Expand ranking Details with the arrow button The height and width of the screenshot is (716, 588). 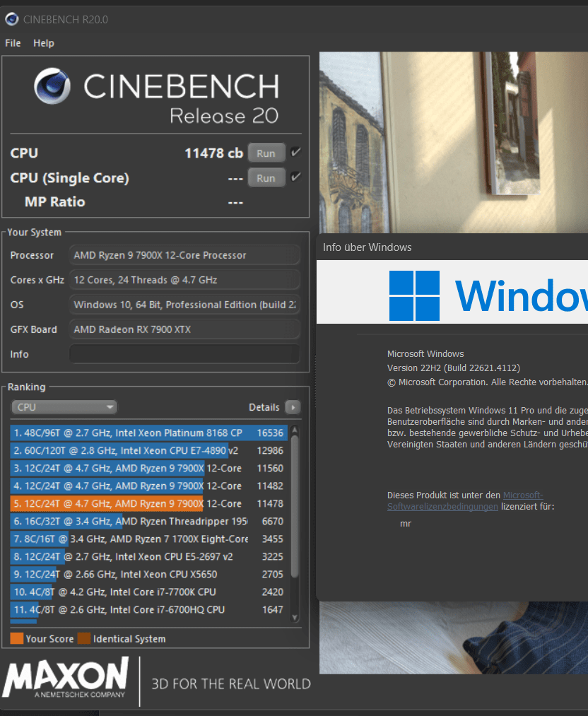click(293, 407)
